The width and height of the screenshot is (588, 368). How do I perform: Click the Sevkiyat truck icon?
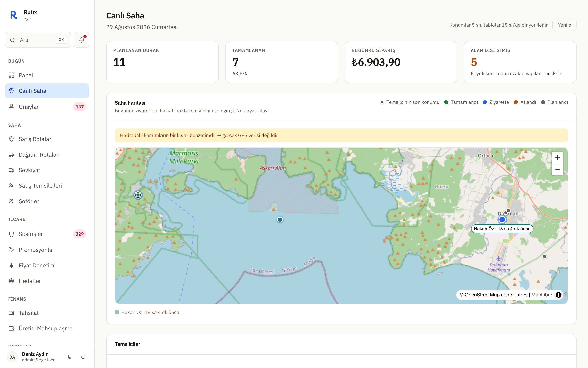[x=11, y=170]
